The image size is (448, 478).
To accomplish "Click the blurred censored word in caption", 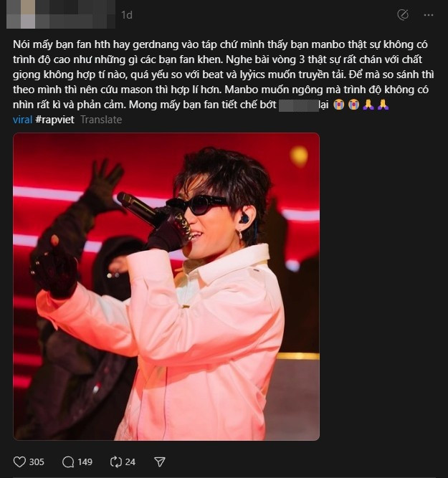I will point(299,105).
